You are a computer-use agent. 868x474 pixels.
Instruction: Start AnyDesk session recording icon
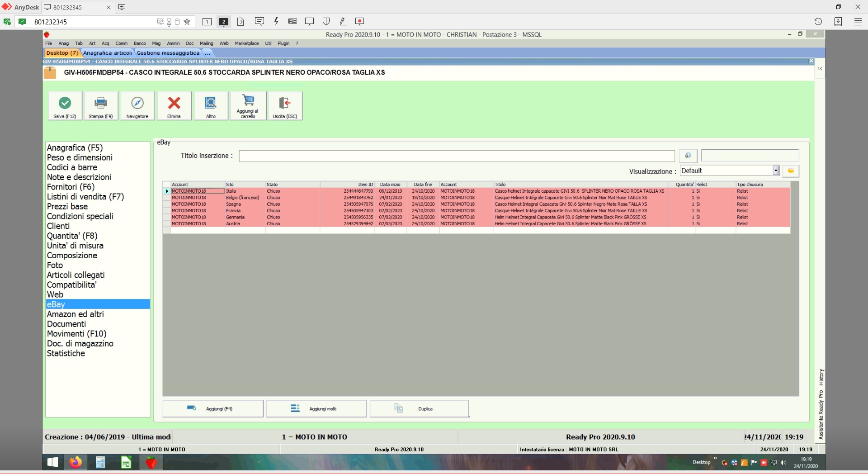click(360, 21)
